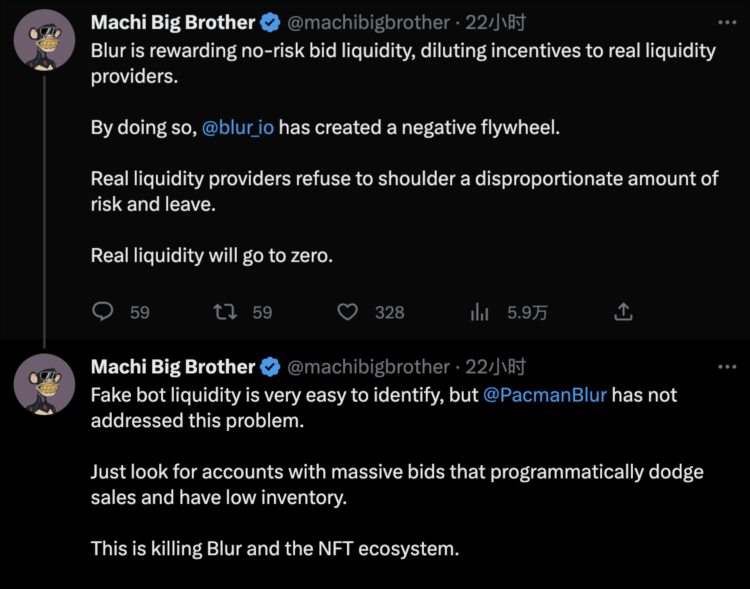The height and width of the screenshot is (589, 750).
Task: Reply to the first Blur tweet
Action: (104, 312)
